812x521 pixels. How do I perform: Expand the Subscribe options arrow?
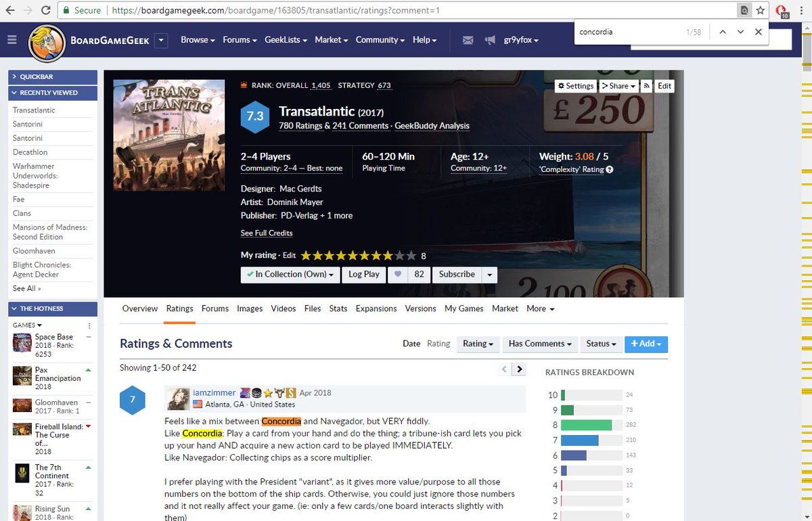pyautogui.click(x=489, y=275)
